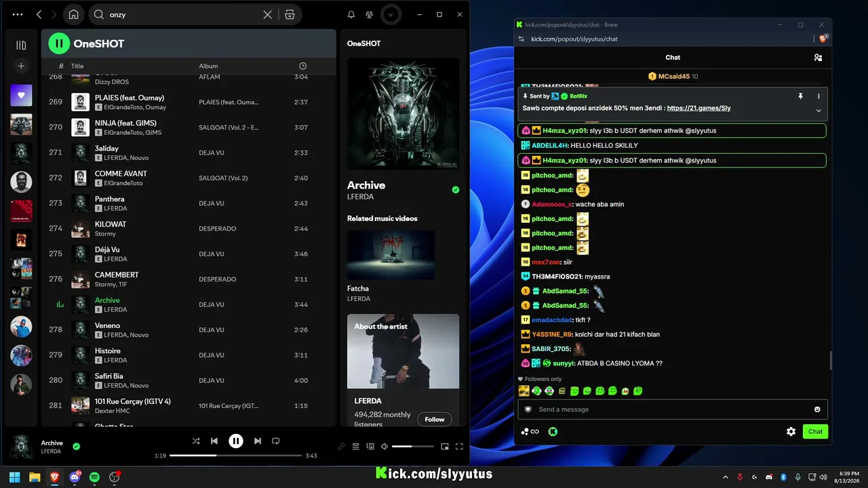The height and width of the screenshot is (488, 868).
Task: Select the track 'CAMEMBERT'
Action: pos(117,274)
